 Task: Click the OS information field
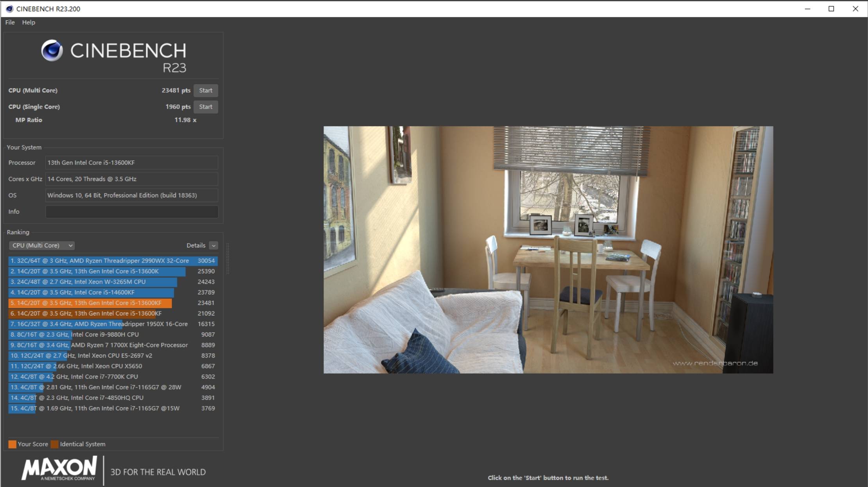[x=132, y=195]
